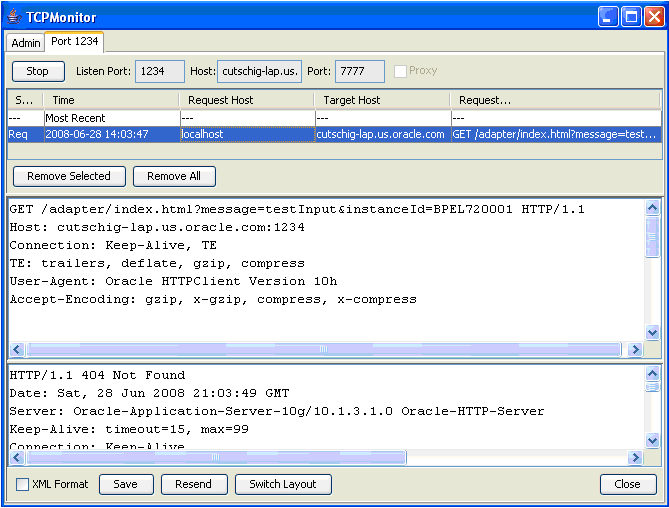Click the Switch Layout button
This screenshot has height=508, width=669.
(283, 485)
